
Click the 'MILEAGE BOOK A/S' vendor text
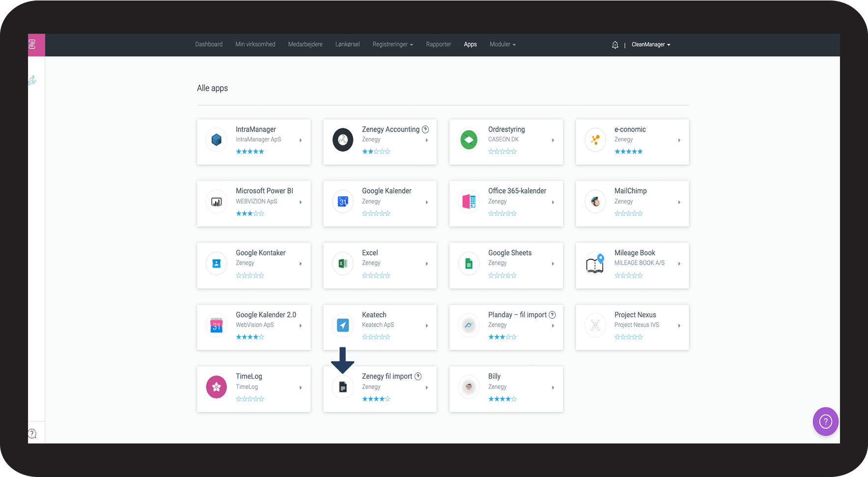coord(640,263)
